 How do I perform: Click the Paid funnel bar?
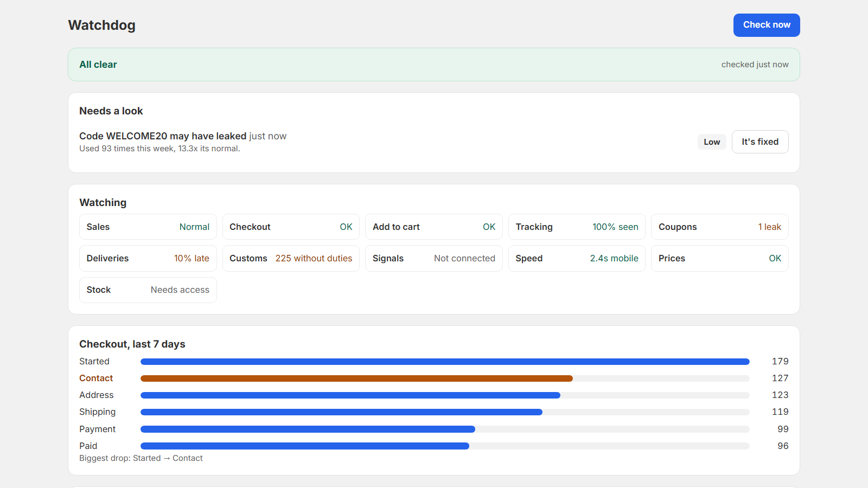(x=305, y=446)
